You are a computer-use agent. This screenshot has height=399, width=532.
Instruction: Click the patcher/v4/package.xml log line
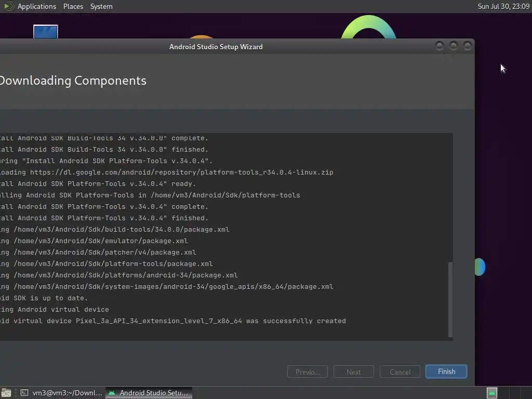pos(98,252)
